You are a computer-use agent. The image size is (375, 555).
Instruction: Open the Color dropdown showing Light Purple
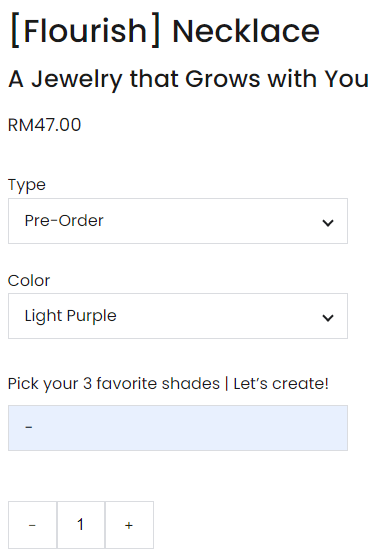click(x=178, y=316)
